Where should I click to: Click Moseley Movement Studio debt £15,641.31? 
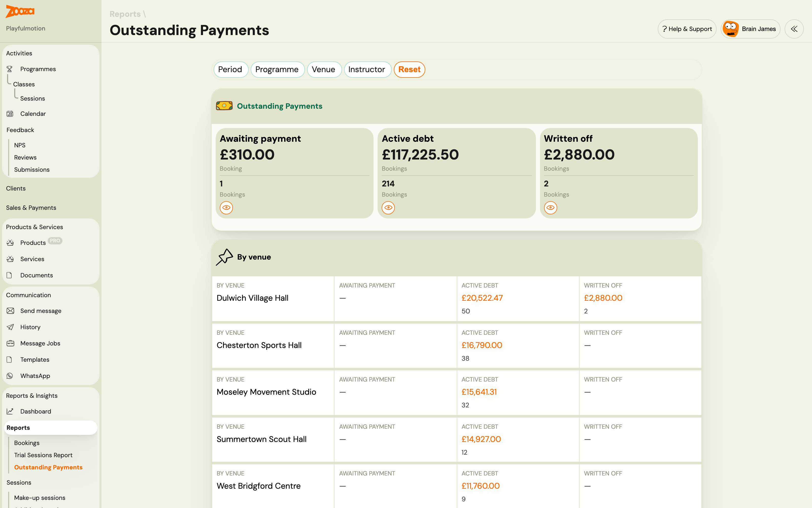click(479, 392)
